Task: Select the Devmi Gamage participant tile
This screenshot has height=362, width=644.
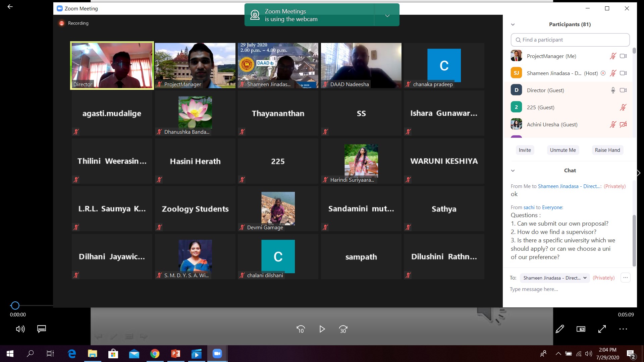Action: (x=278, y=209)
